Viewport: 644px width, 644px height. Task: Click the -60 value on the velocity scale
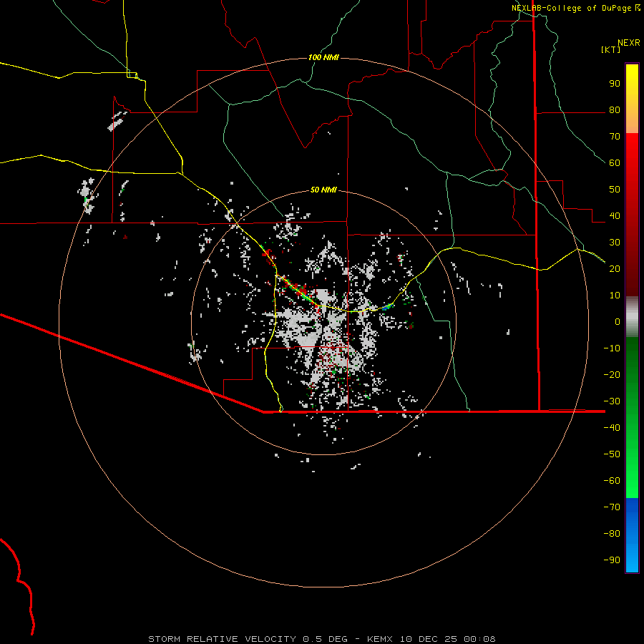pyautogui.click(x=612, y=481)
